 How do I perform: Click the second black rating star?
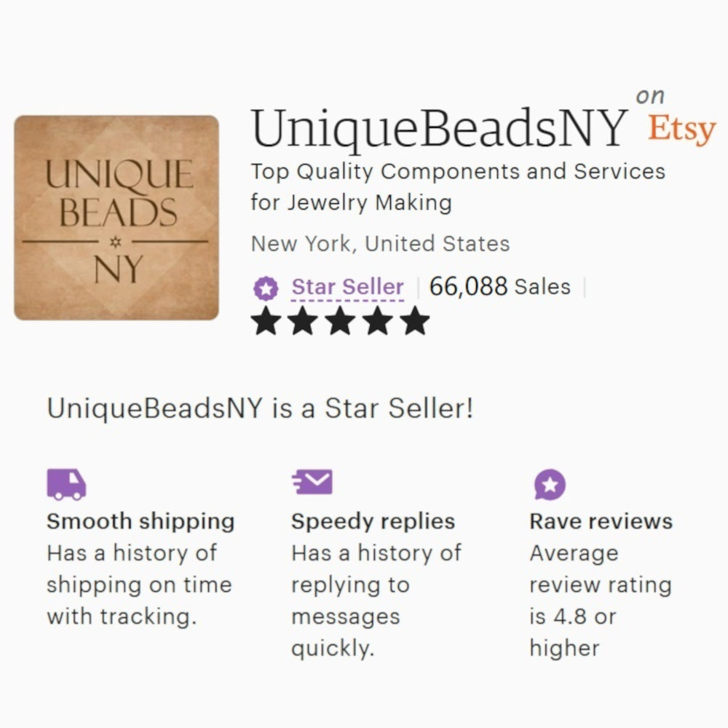pos(303,321)
